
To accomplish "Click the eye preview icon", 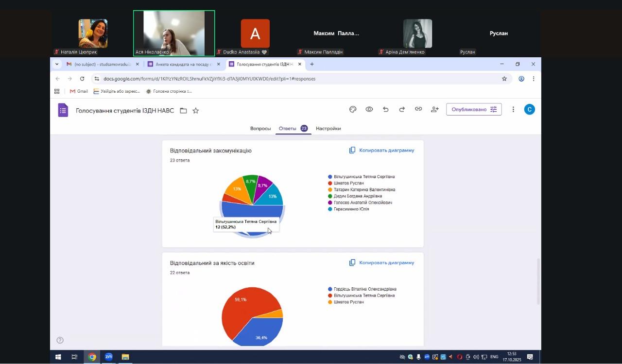I will [369, 110].
